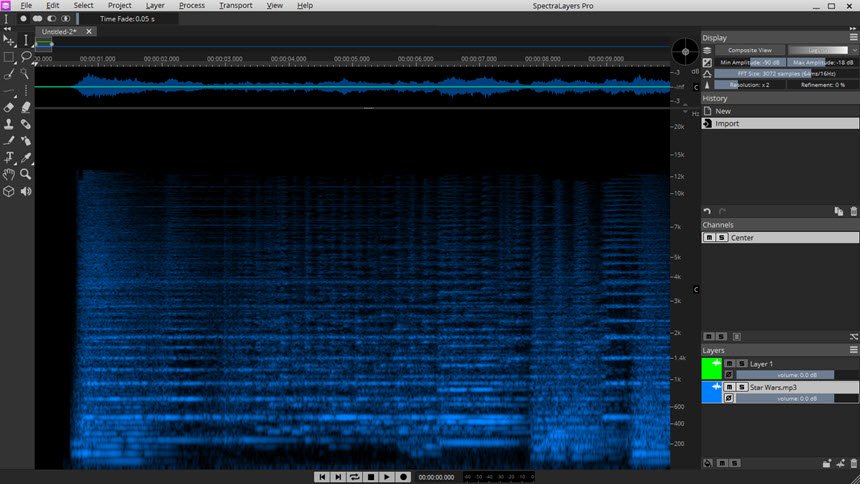Select the replace selection mode circle

pos(23,19)
